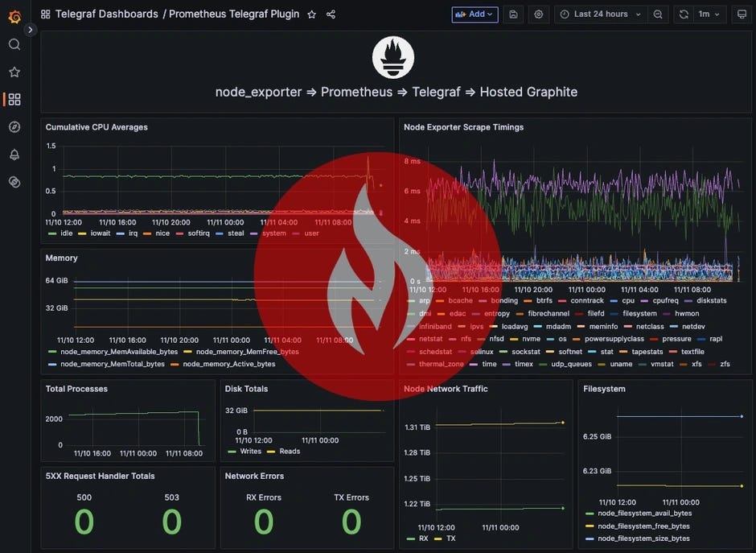Open dashboard settings with the gear icon
The height and width of the screenshot is (553, 756).
pyautogui.click(x=537, y=14)
